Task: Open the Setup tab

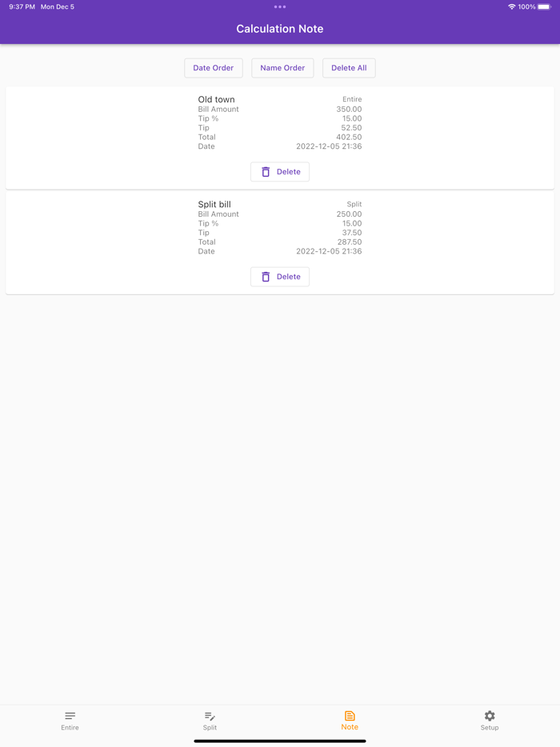Action: (x=489, y=721)
